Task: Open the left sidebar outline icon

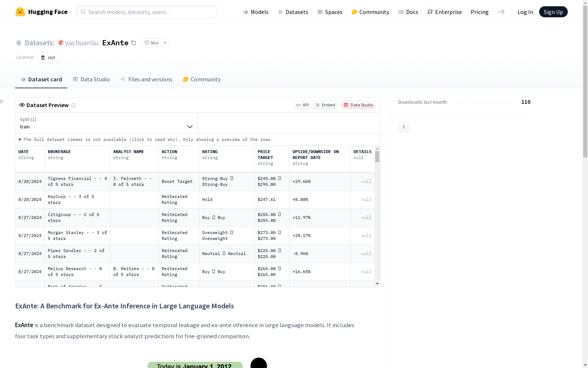Action: tap(2, 102)
